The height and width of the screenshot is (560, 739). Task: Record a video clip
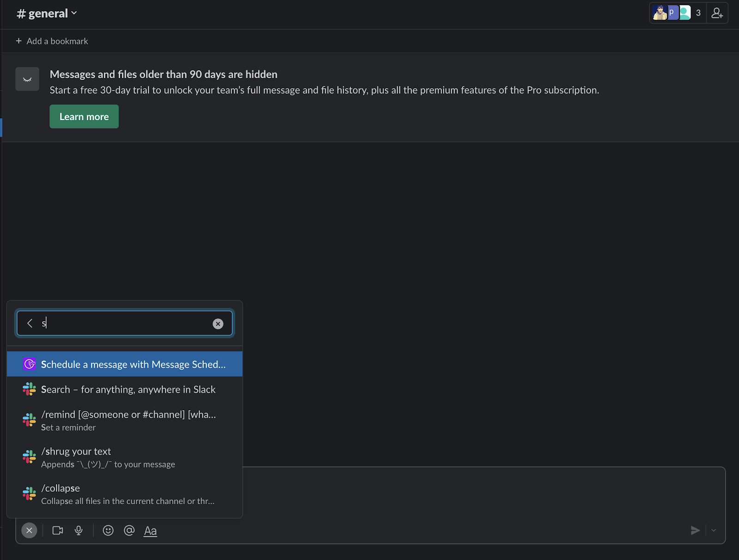point(58,530)
